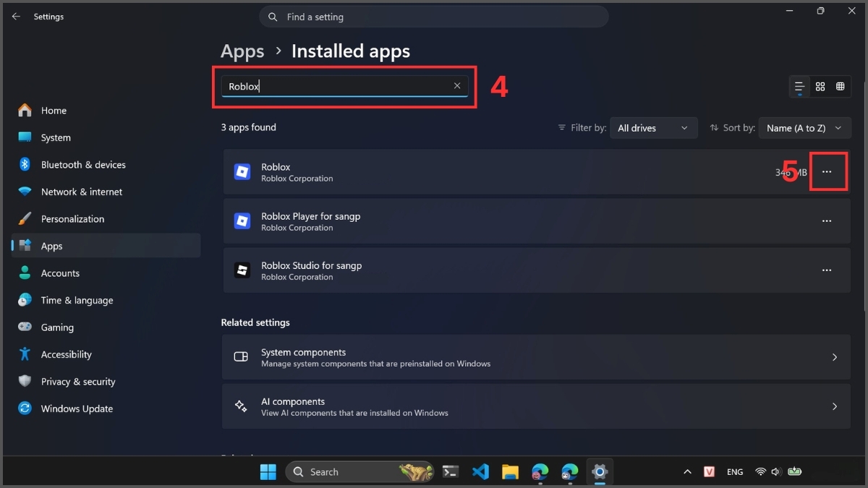
Task: Open Personalization in sidebar
Action: click(x=106, y=219)
